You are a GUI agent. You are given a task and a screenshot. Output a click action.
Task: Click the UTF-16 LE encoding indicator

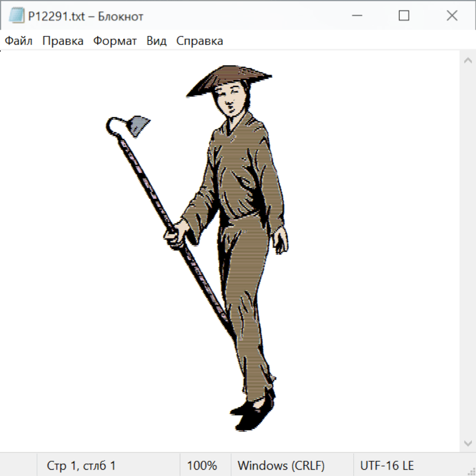coord(387,466)
